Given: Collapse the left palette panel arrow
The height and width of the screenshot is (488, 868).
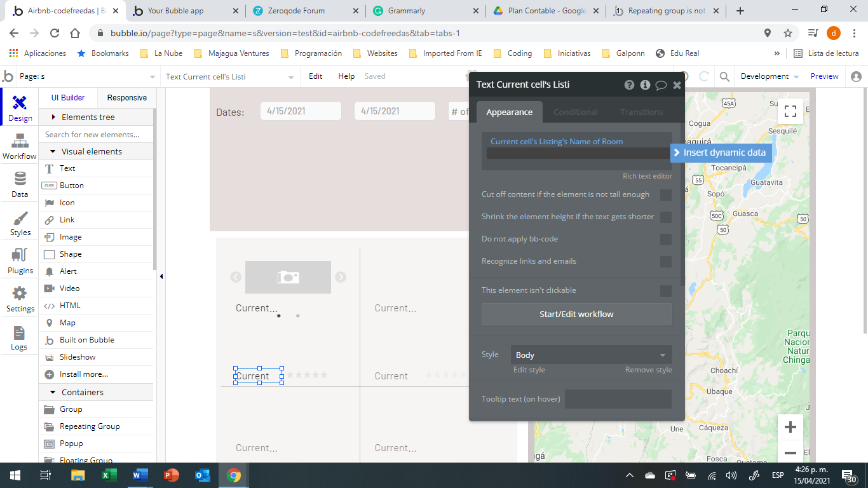Looking at the screenshot, I should 161,276.
